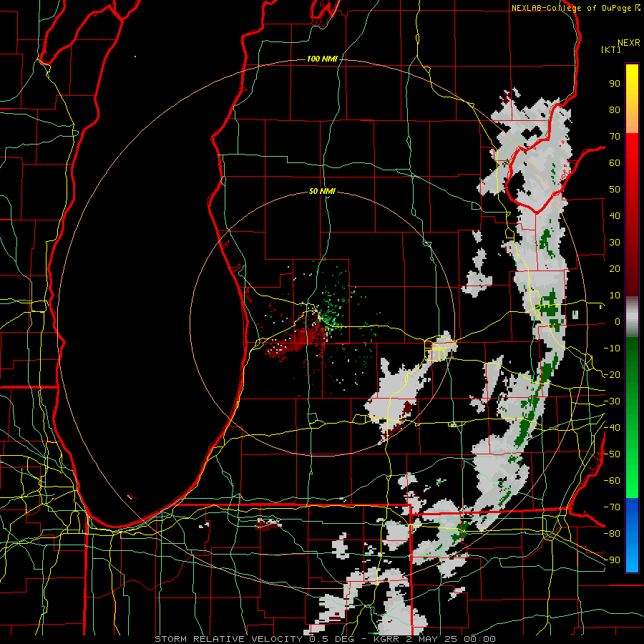This screenshot has height=644, width=644.
Task: Click the -80 value on the velocity scale
Action: 612,534
